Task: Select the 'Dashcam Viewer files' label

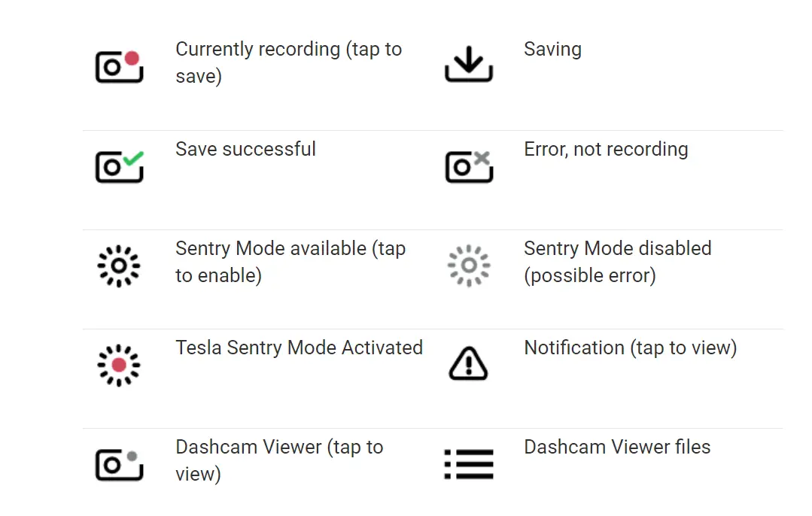Action: click(x=617, y=447)
